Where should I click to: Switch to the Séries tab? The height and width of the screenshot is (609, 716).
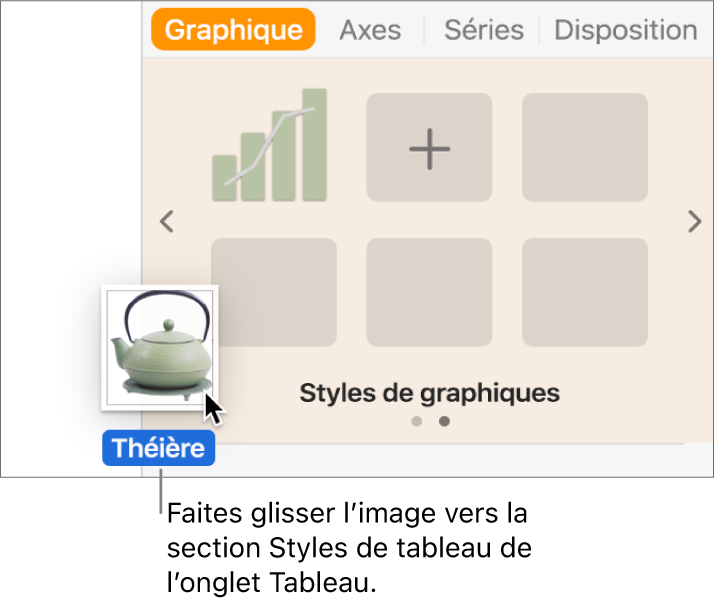pos(483,30)
